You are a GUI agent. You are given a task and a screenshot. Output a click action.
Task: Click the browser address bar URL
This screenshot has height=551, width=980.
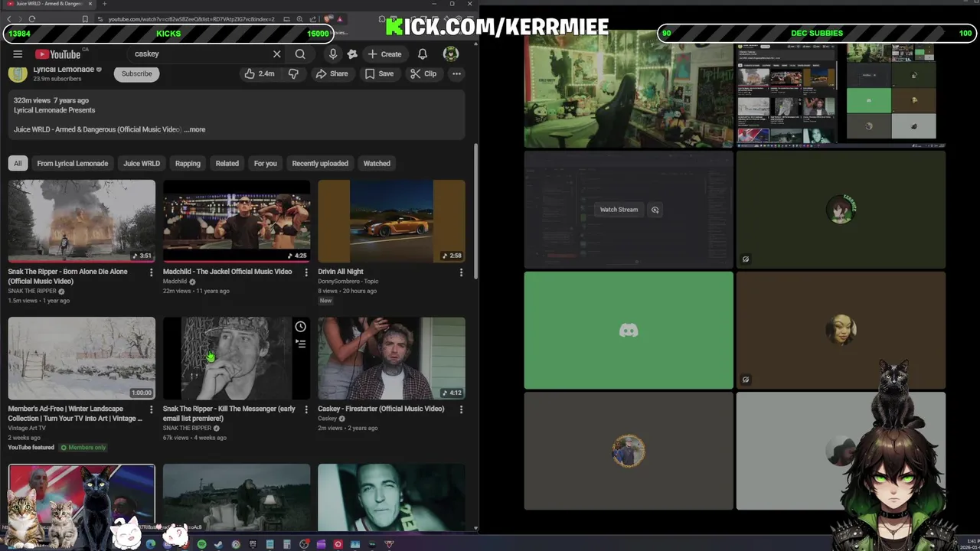click(191, 18)
